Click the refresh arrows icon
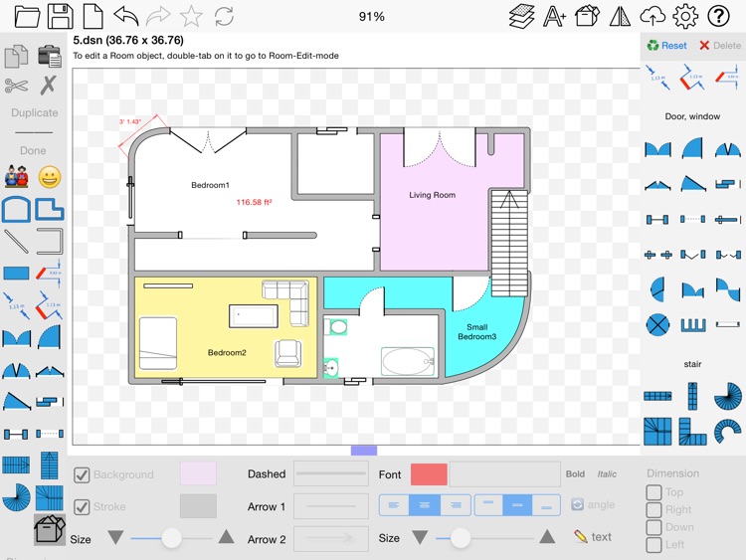746x560 pixels. click(x=224, y=17)
